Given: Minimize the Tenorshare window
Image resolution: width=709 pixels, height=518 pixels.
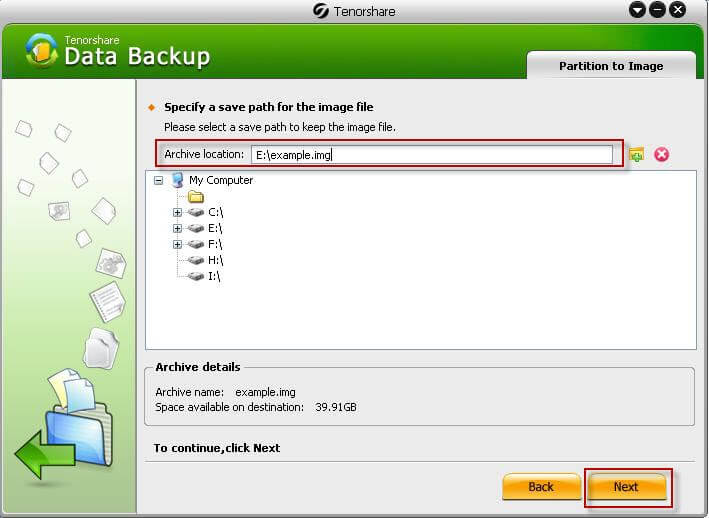Looking at the screenshot, I should (x=657, y=10).
